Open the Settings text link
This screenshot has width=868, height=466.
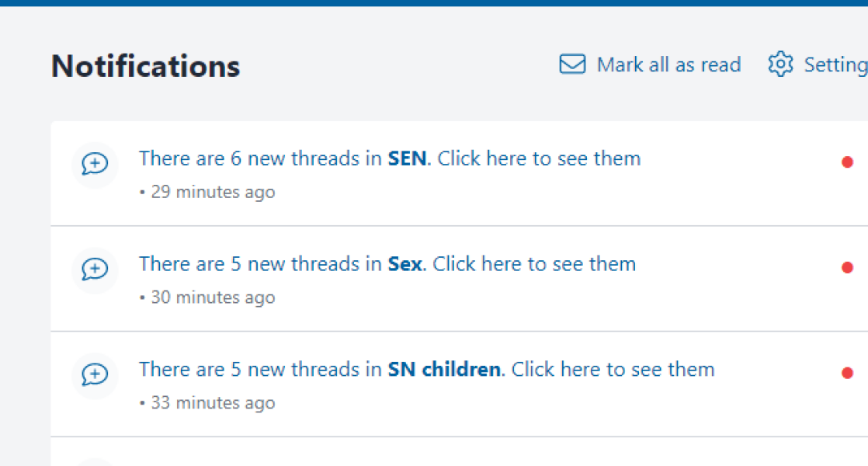tap(835, 64)
